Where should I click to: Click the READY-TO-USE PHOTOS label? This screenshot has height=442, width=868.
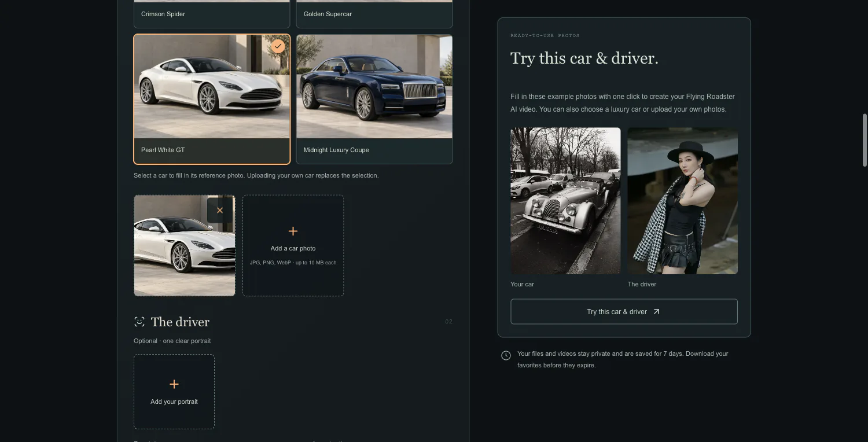pyautogui.click(x=545, y=36)
